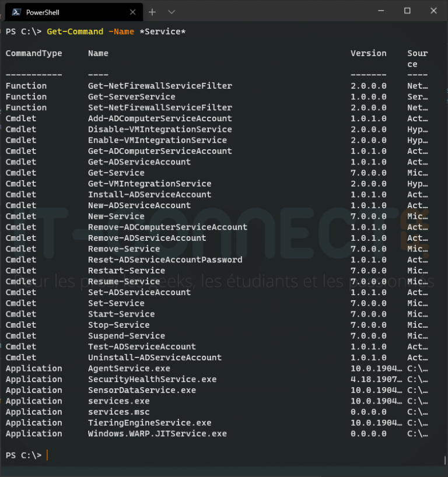
Task: Click the Version column header
Action: point(368,53)
